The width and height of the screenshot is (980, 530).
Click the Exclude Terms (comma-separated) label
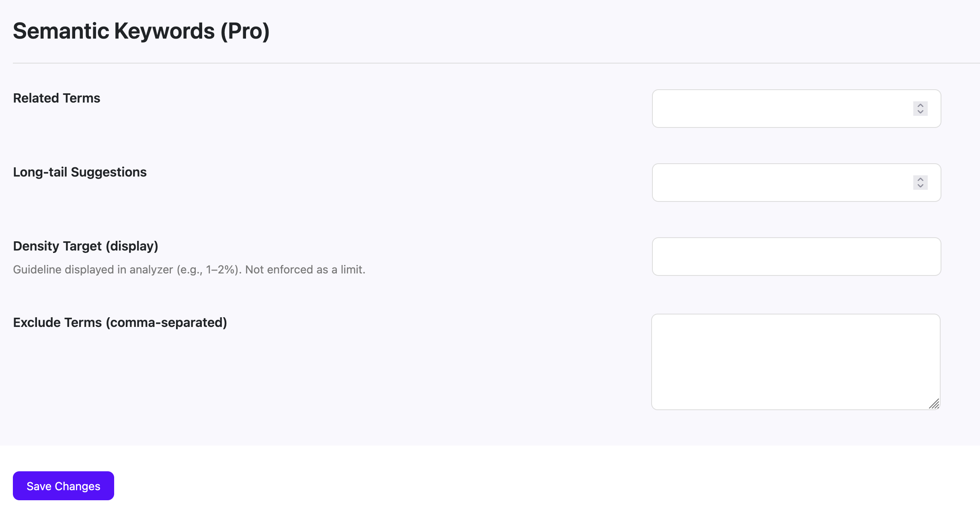point(120,322)
